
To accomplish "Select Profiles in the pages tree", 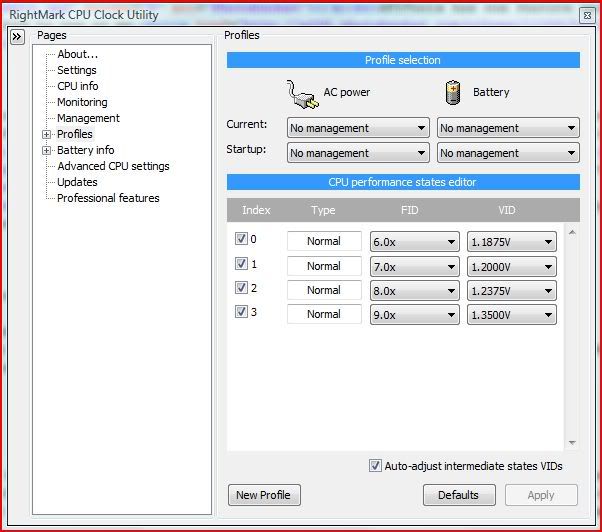I will click(x=75, y=134).
